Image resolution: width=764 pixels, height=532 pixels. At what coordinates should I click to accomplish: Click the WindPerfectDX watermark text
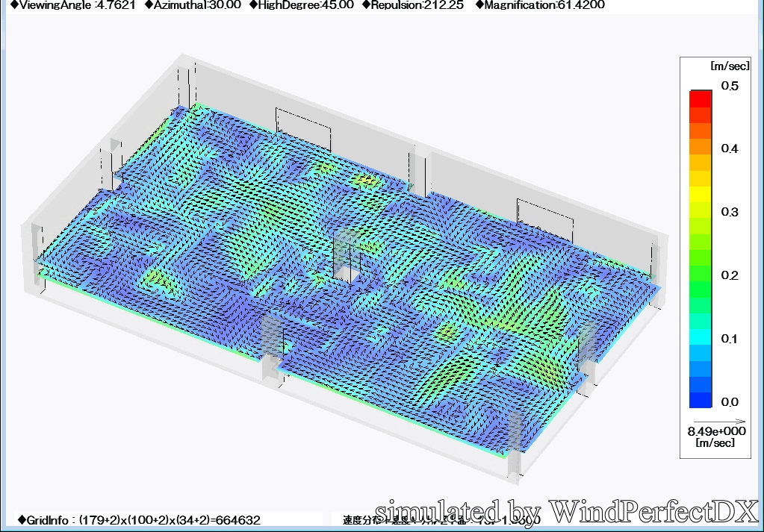tap(566, 510)
